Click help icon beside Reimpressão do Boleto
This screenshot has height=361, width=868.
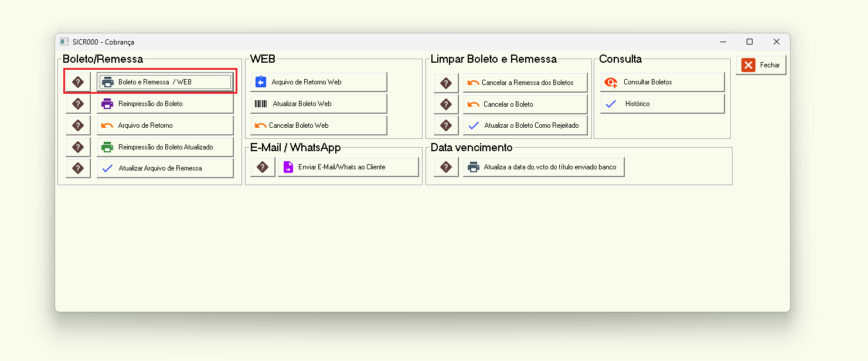pos(78,104)
